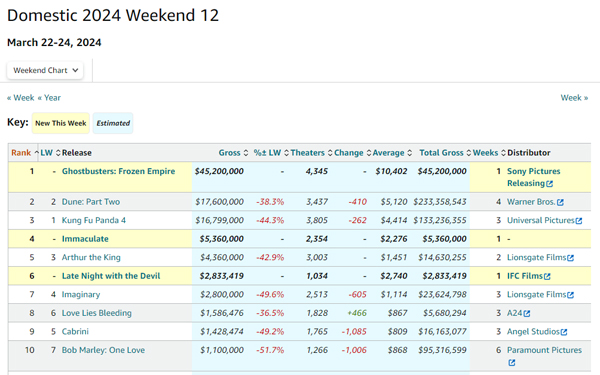Open the Weekend Chart dropdown
The width and height of the screenshot is (600, 375).
click(x=45, y=70)
